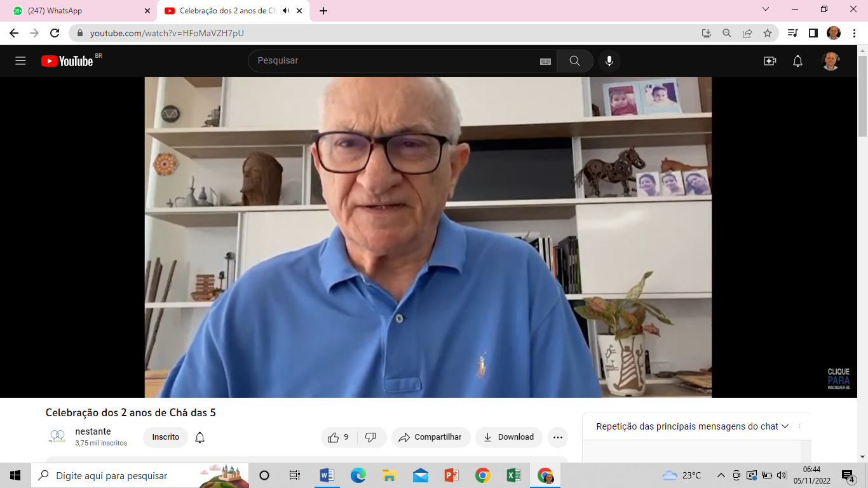Screen dimensions: 868x488
Task: Close the YouTube Celebração tab
Action: [299, 11]
